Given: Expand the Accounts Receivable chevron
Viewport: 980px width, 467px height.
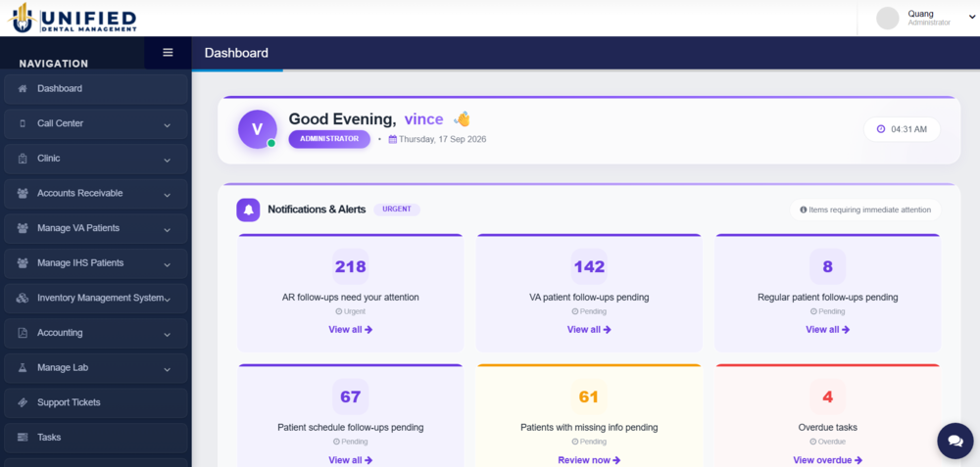Looking at the screenshot, I should tap(167, 196).
